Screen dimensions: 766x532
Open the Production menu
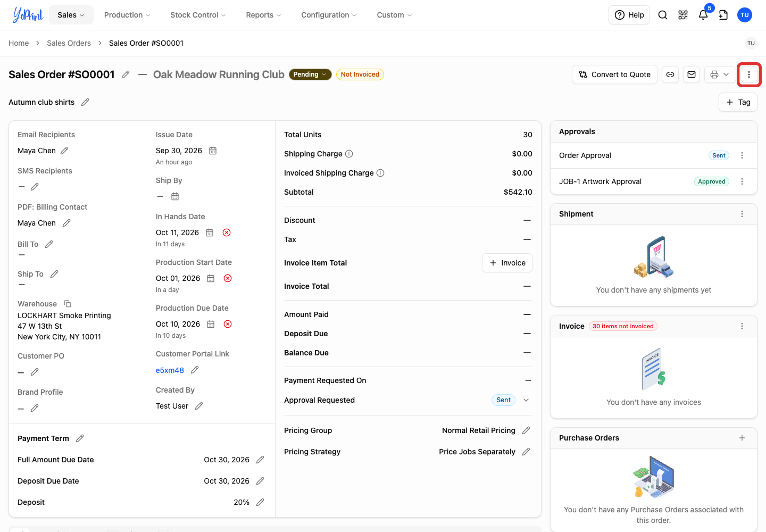[127, 15]
